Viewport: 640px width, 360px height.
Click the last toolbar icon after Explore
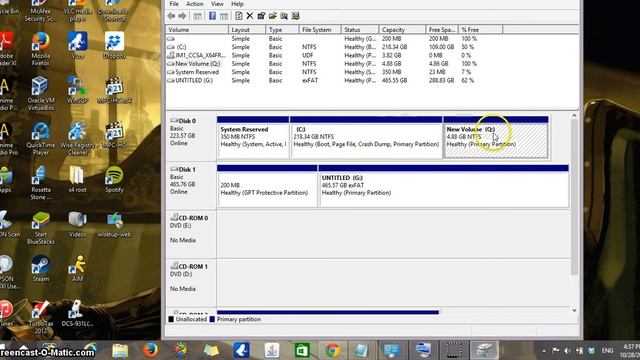[296, 16]
